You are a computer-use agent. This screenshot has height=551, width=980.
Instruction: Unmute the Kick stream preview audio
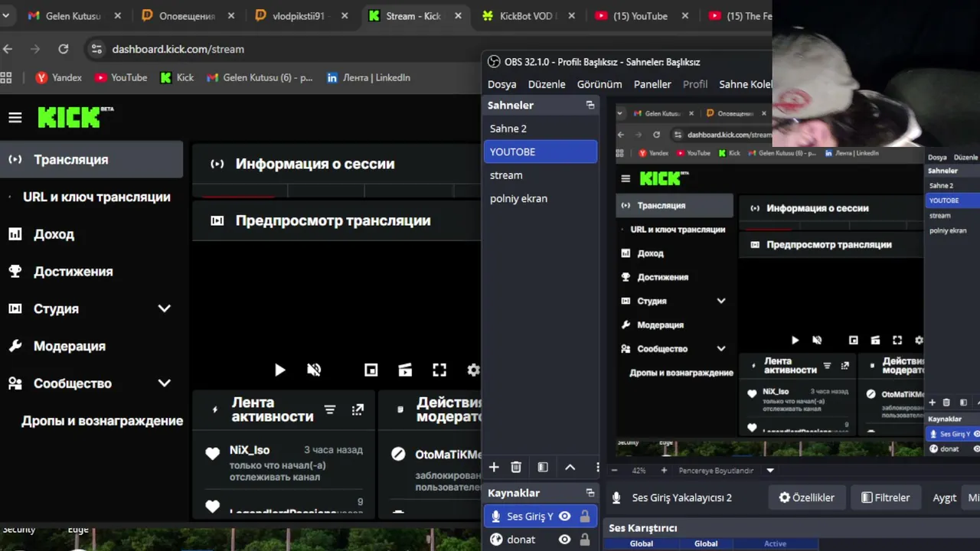pyautogui.click(x=314, y=370)
